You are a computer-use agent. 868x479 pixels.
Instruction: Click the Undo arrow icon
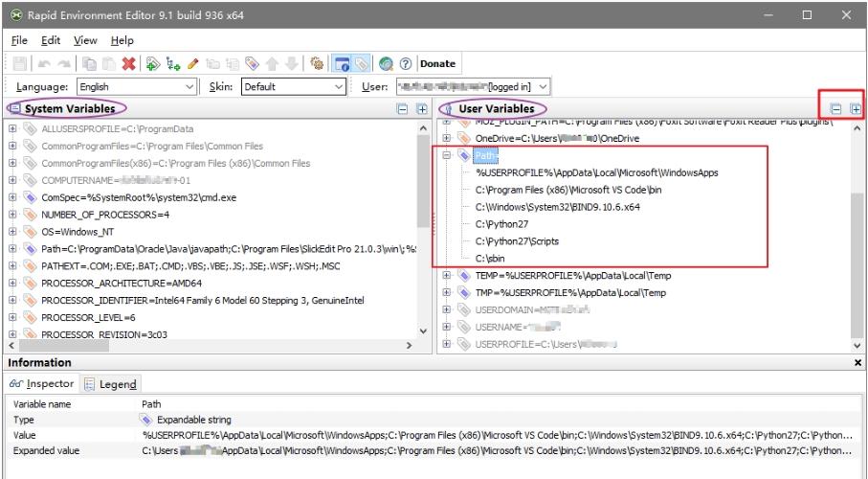[x=44, y=64]
